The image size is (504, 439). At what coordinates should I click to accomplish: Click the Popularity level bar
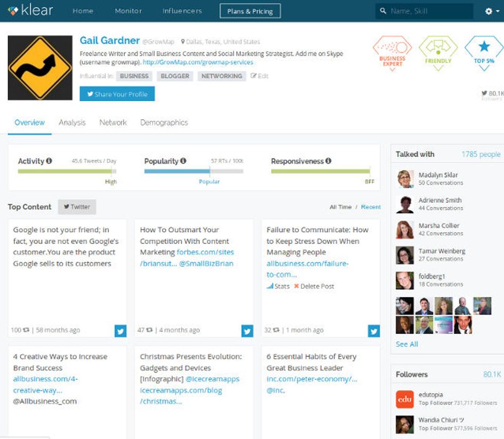pyautogui.click(x=193, y=171)
